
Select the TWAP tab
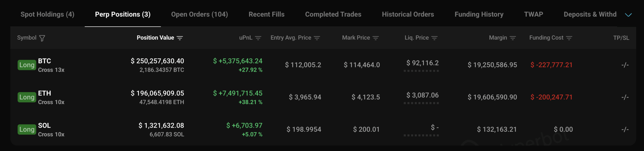pyautogui.click(x=533, y=14)
